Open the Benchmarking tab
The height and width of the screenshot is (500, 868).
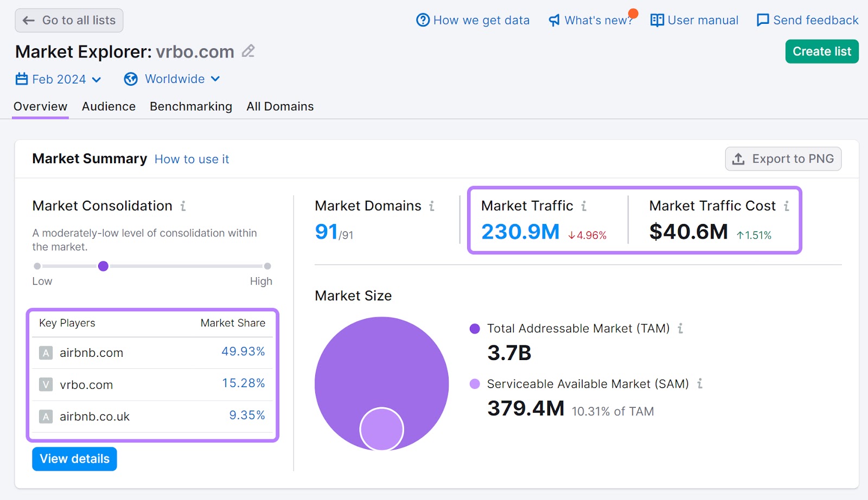191,107
